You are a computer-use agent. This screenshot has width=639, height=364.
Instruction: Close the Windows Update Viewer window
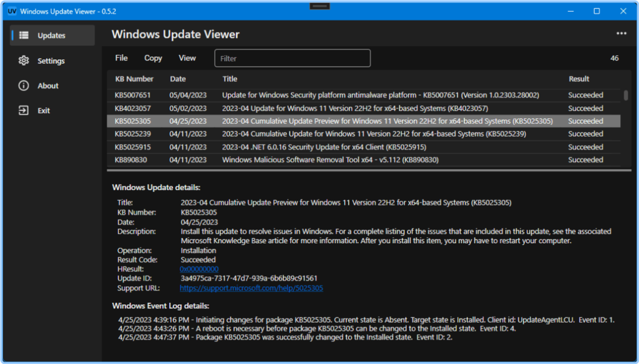(x=623, y=11)
